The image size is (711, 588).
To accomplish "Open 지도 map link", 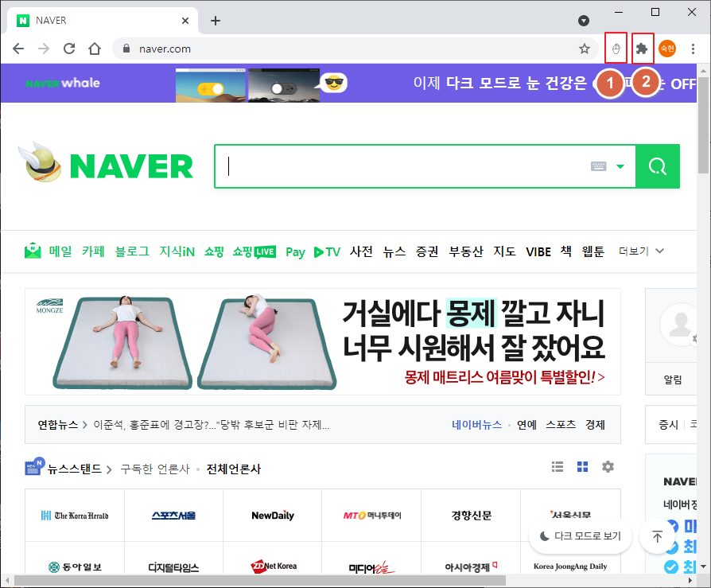I will (505, 251).
